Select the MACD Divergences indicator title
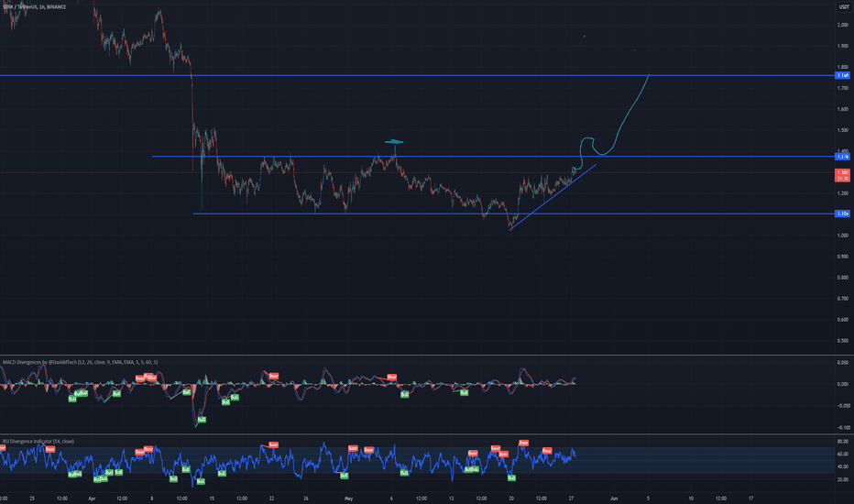 pos(80,362)
